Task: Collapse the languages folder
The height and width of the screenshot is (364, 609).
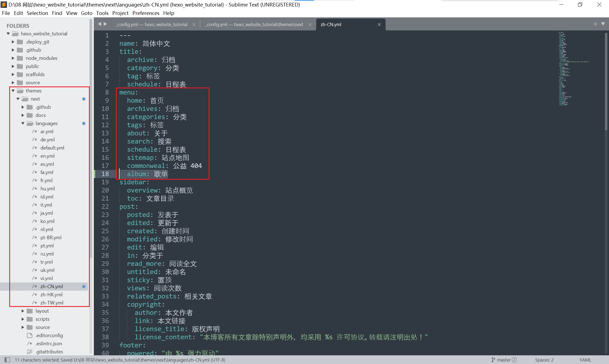Action: coord(23,123)
